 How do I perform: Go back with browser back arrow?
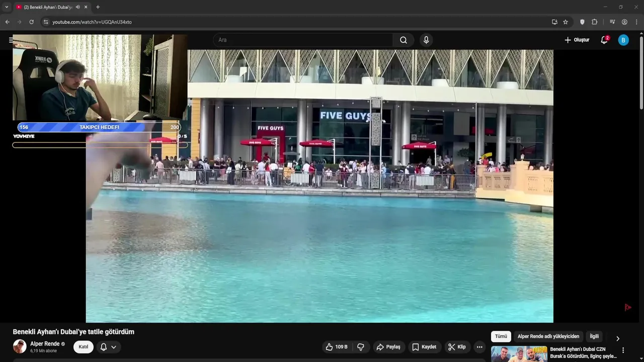(x=7, y=22)
